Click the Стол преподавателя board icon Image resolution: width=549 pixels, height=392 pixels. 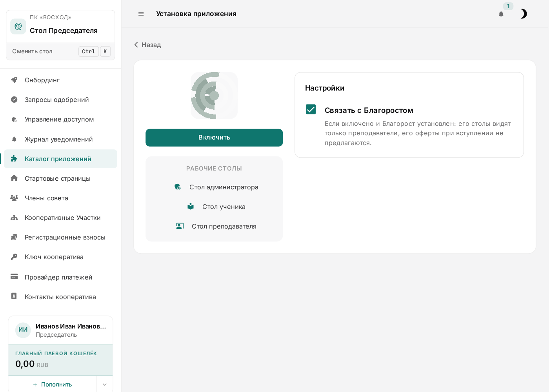coord(180,226)
